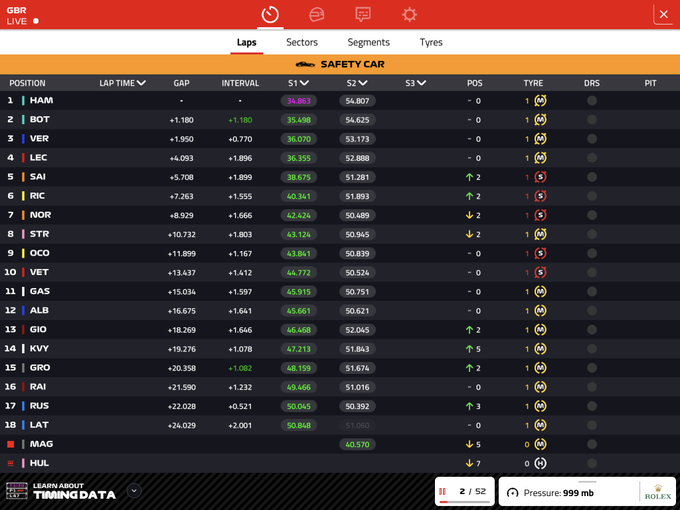Click GAS's DRS indicator dot

[592, 291]
